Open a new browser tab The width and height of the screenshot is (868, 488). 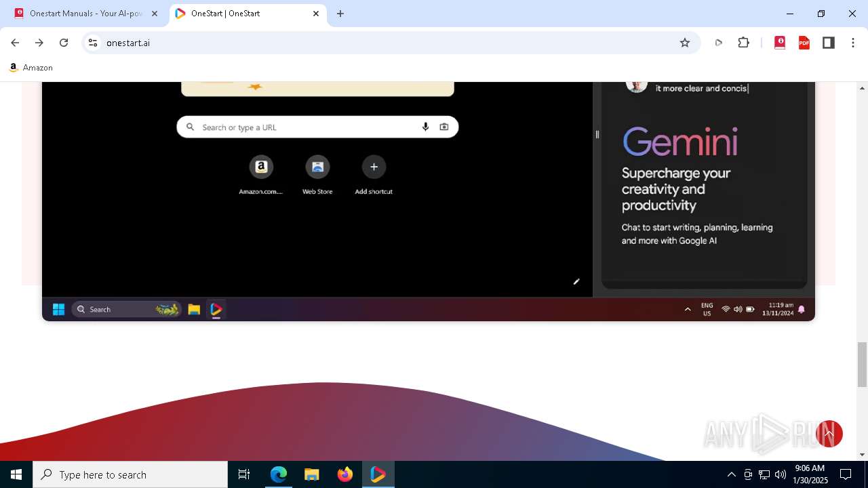click(x=340, y=14)
